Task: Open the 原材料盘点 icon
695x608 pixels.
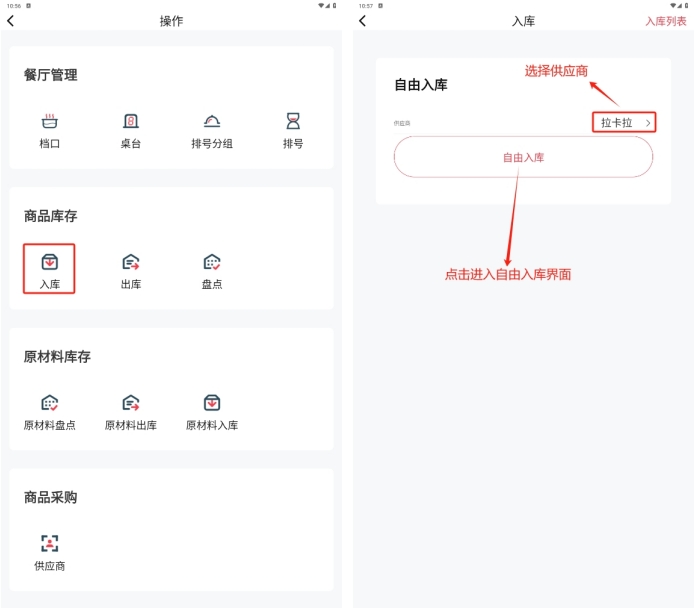Action: (x=50, y=404)
